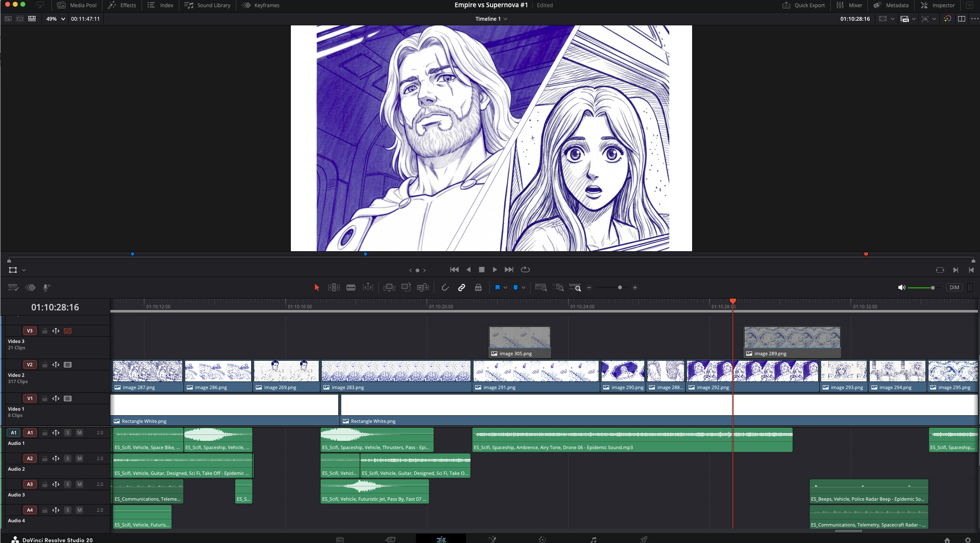Expand the flag color dropdown arrow
980x543 pixels.
[505, 288]
